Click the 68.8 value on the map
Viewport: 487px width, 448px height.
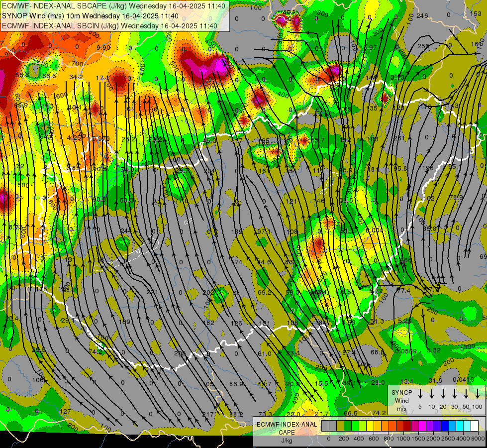pos(378,352)
